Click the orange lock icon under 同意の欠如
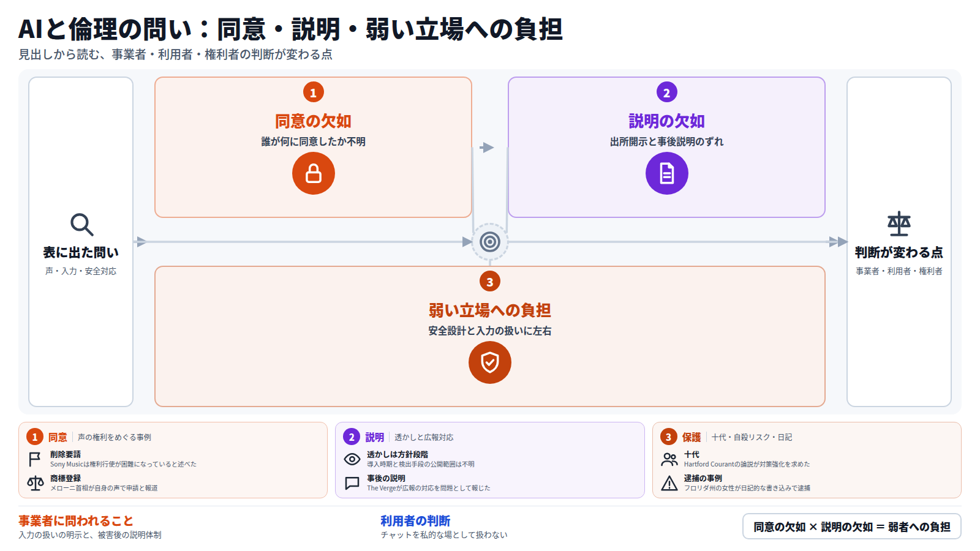 [x=314, y=173]
